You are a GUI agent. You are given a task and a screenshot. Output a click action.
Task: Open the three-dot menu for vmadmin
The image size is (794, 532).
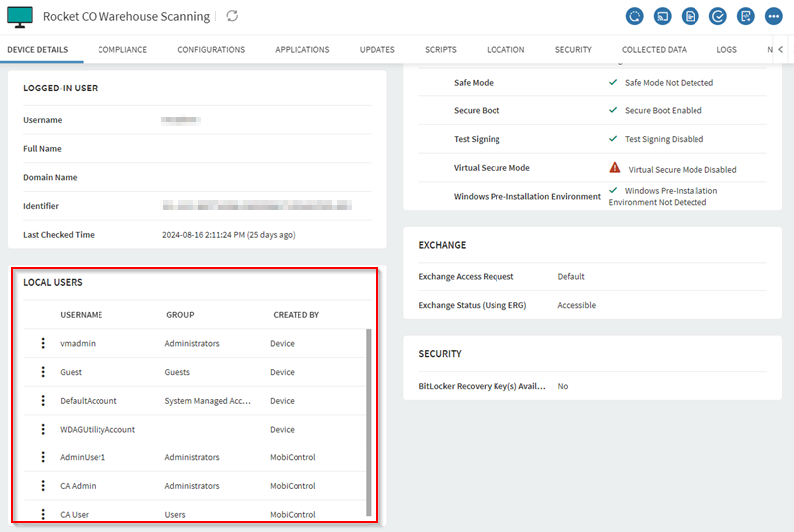point(43,343)
